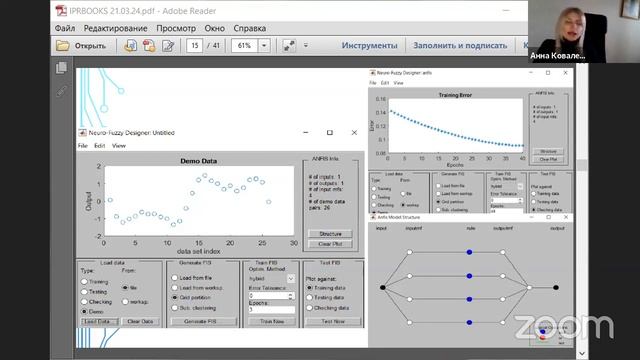Click the page number field showing 15
The image size is (640, 360).
pyautogui.click(x=195, y=45)
